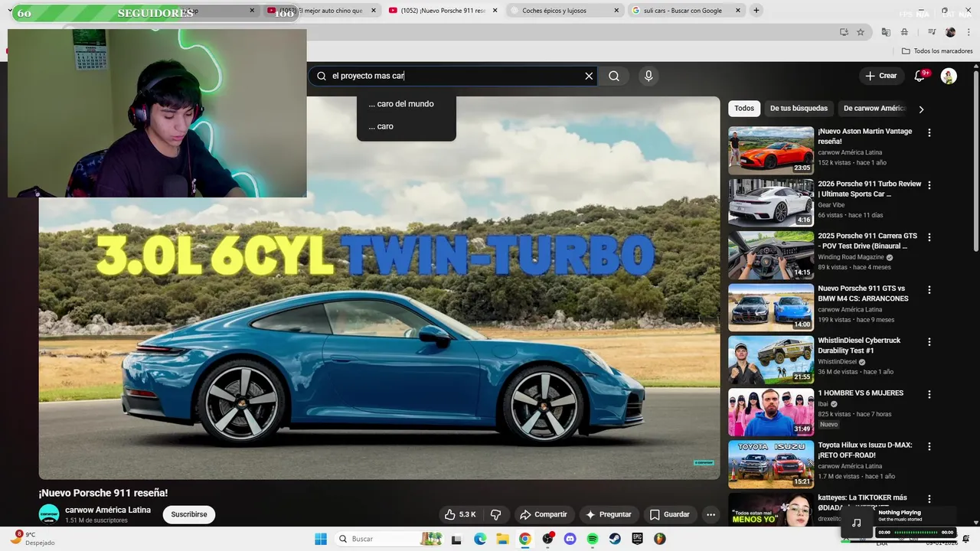
Task: Open the 2026 Porsche 911 Turbo thumbnail
Action: coord(771,203)
